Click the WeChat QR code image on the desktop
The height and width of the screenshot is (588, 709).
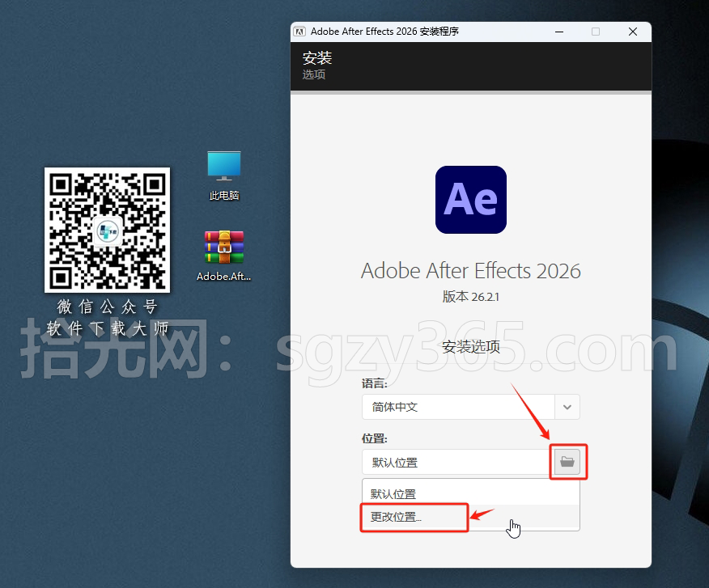(x=107, y=230)
